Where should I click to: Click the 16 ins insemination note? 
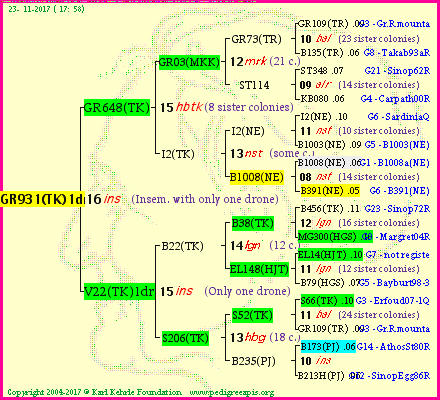tap(182, 199)
